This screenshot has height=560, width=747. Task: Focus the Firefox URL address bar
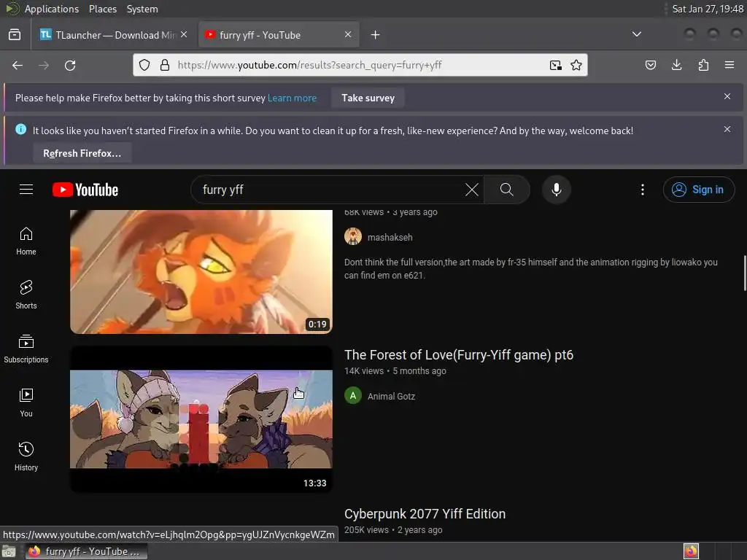[360, 65]
